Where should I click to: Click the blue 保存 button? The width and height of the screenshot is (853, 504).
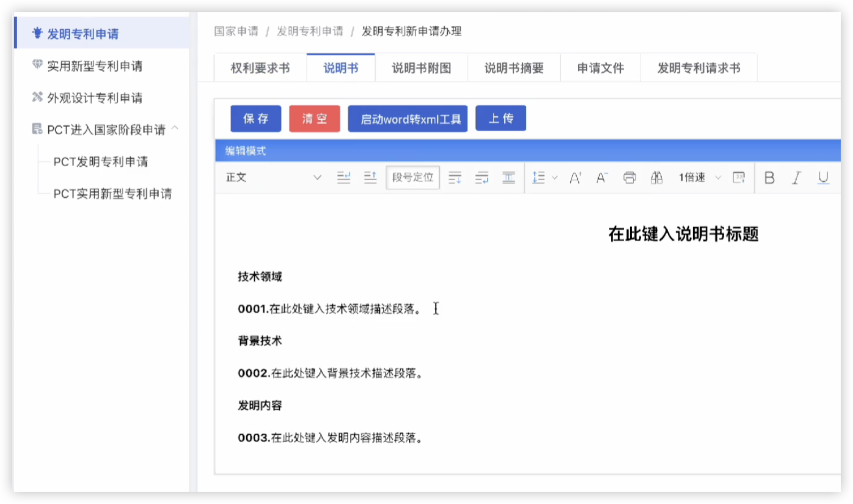pos(256,119)
